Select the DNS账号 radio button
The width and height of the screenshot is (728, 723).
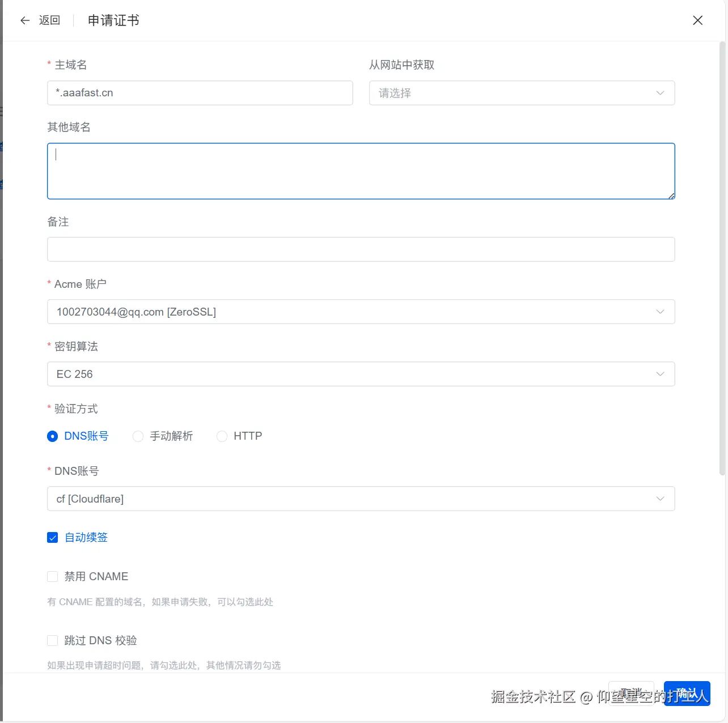click(x=53, y=436)
